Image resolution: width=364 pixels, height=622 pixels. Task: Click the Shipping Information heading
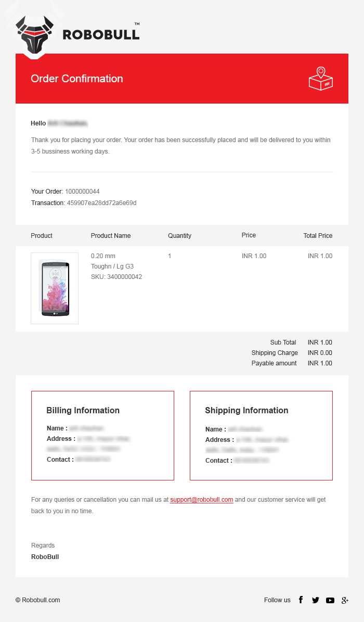pos(246,410)
